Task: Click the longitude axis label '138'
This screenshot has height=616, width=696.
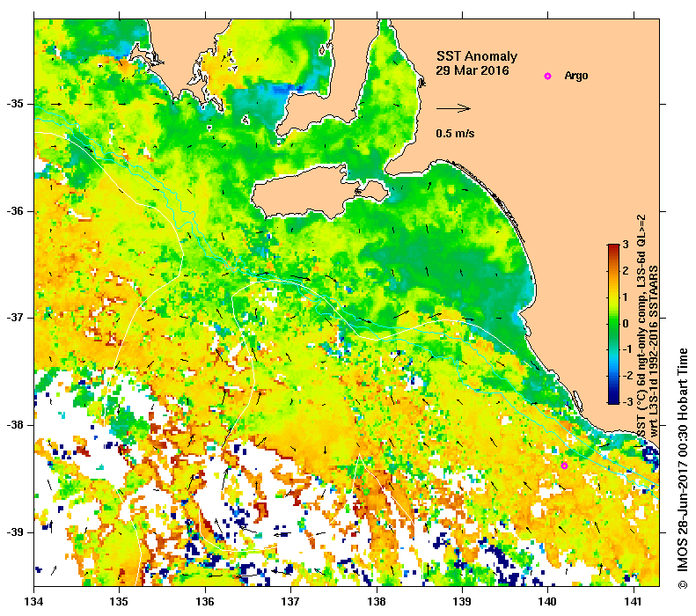Action: pos(377,601)
